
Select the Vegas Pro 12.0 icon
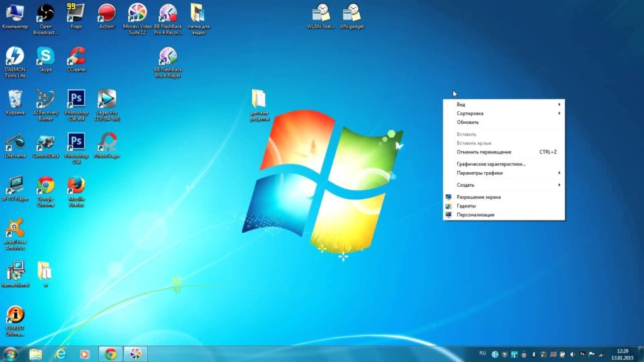(x=106, y=99)
